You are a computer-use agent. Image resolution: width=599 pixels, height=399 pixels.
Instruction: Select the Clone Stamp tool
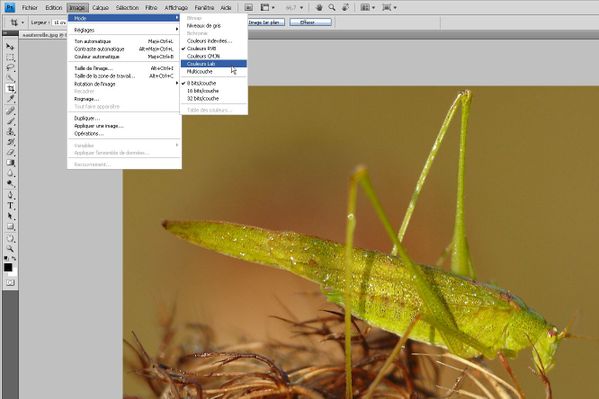pyautogui.click(x=10, y=132)
